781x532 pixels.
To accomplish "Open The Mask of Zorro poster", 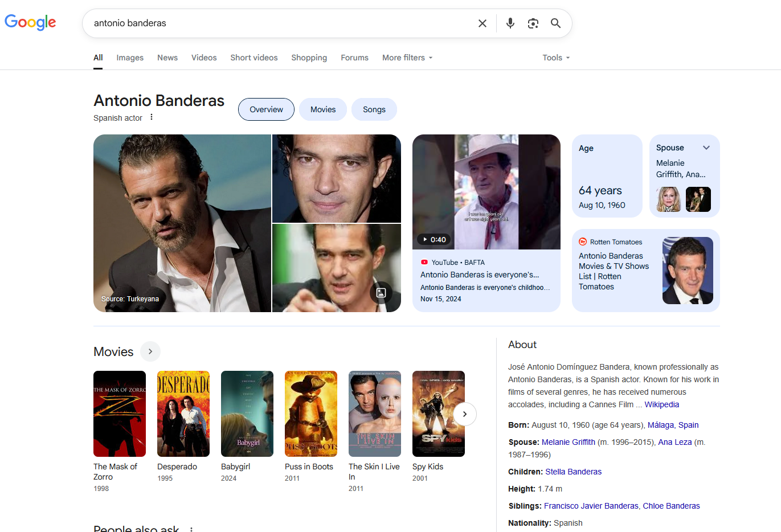I will pos(120,414).
